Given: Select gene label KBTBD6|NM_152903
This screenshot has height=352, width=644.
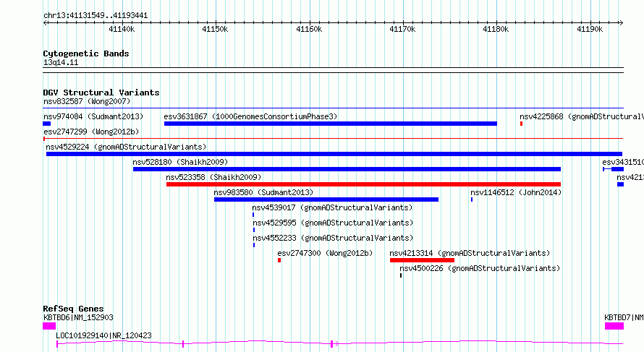Looking at the screenshot, I should [x=78, y=317].
